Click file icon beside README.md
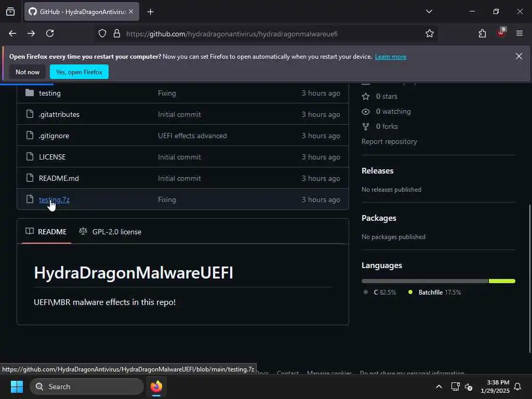Image resolution: width=532 pixels, height=399 pixels. click(30, 178)
